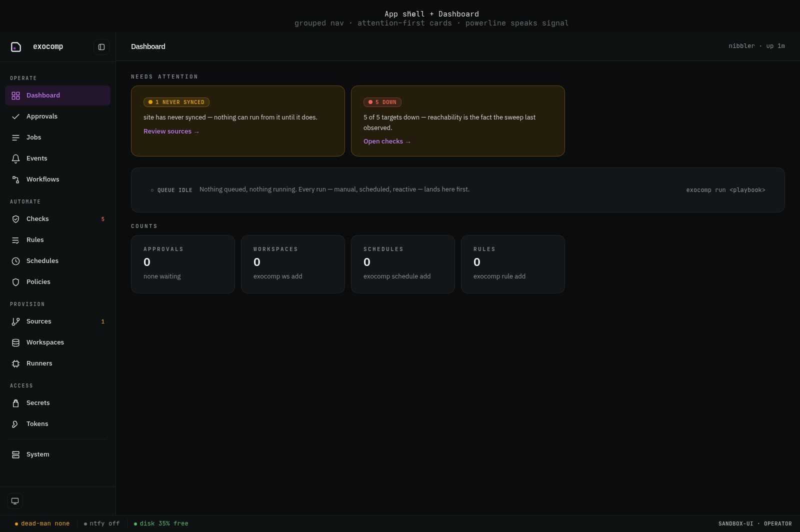This screenshot has height=532, width=800.
Task: Click the monitor theme icon at sidebar bottom
Action: (x=15, y=501)
